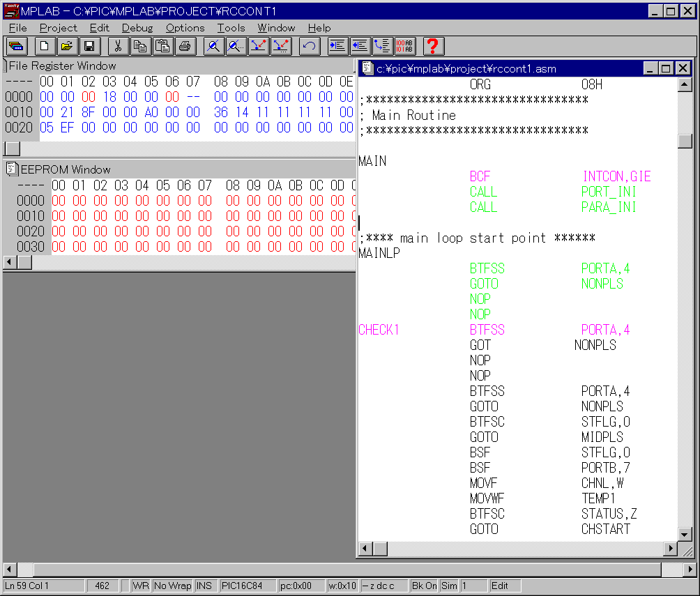The image size is (700, 596).
Task: Open the Options menu
Action: point(185,28)
